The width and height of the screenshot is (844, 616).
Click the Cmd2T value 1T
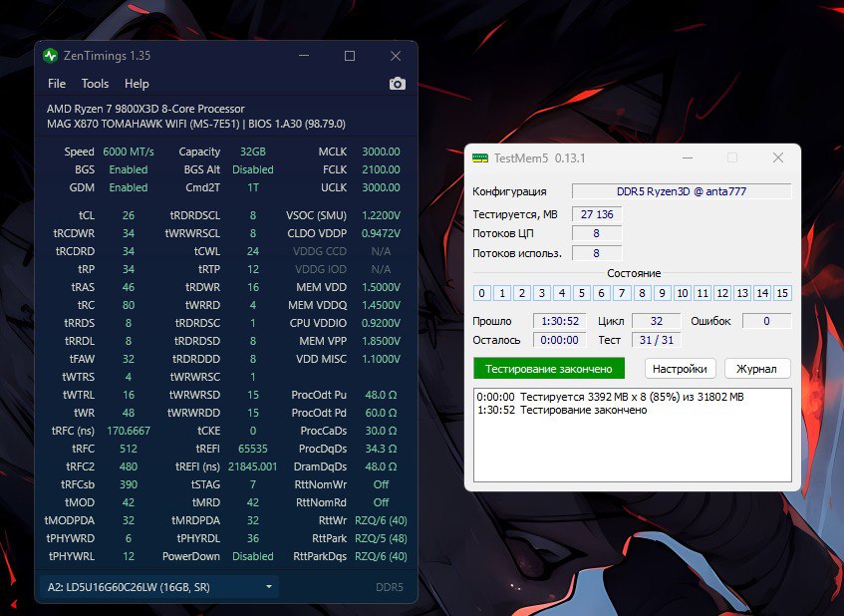coord(253,187)
